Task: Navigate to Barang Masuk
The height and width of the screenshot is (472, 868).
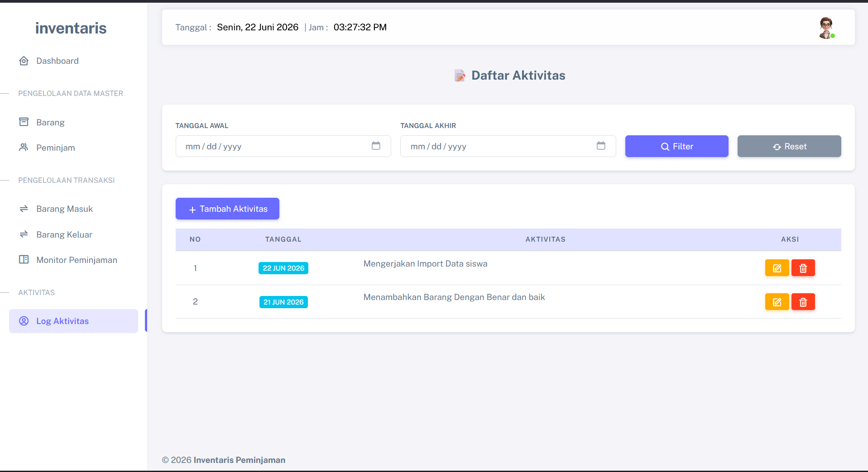Action: pos(73,209)
